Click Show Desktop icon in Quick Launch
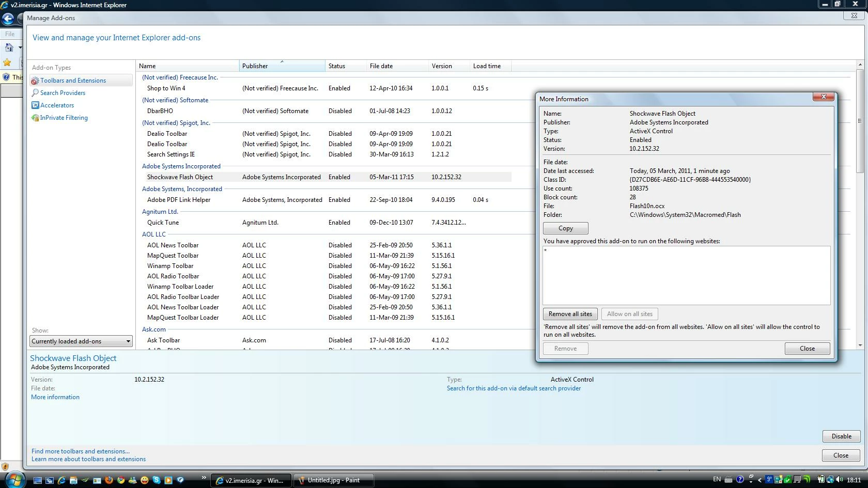The height and width of the screenshot is (488, 868). click(x=37, y=480)
